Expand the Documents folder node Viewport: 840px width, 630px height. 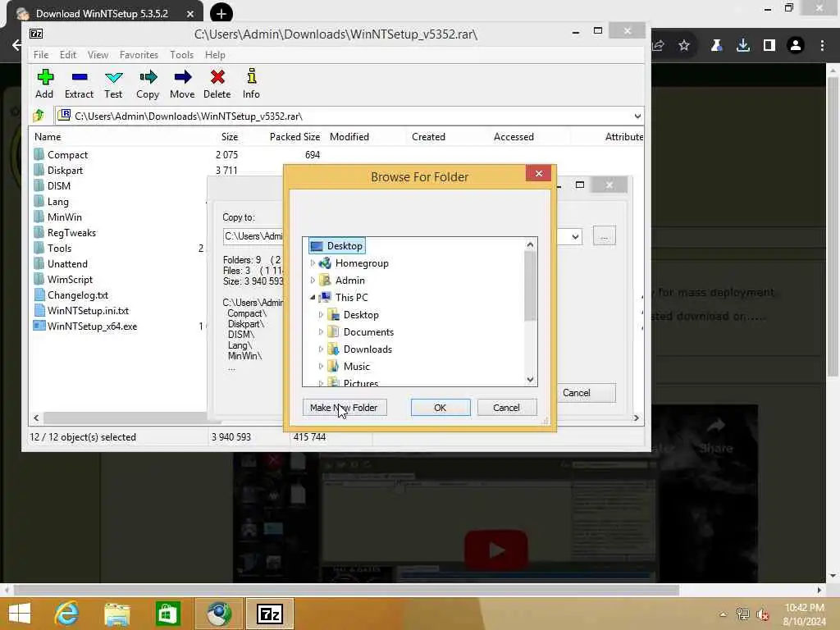[321, 332]
